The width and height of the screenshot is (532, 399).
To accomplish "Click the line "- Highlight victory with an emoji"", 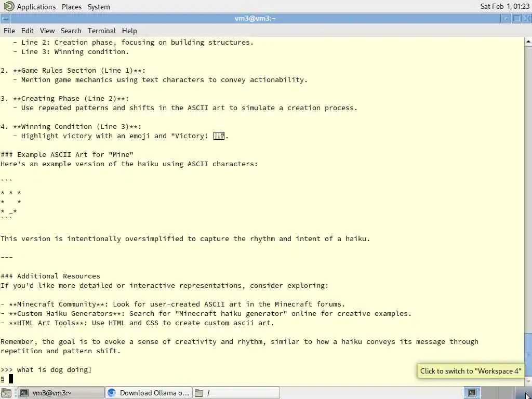I will tap(121, 136).
